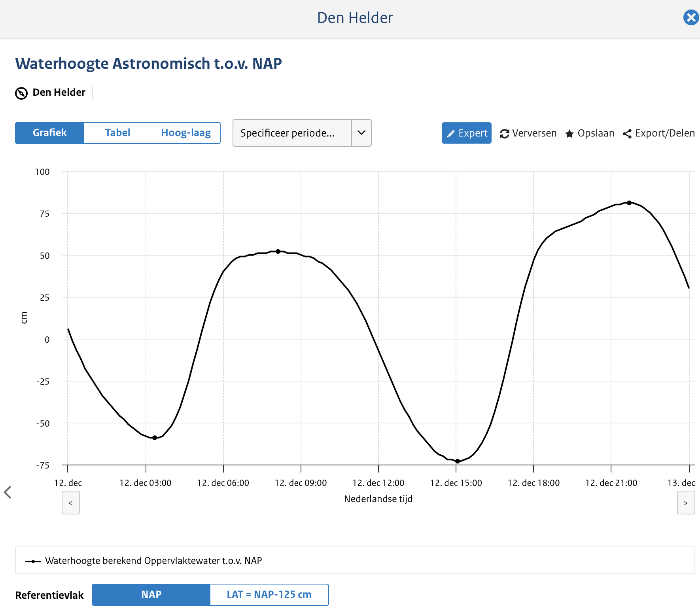The height and width of the screenshot is (611, 700).
Task: Select the Grafiek tab
Action: coord(49,133)
